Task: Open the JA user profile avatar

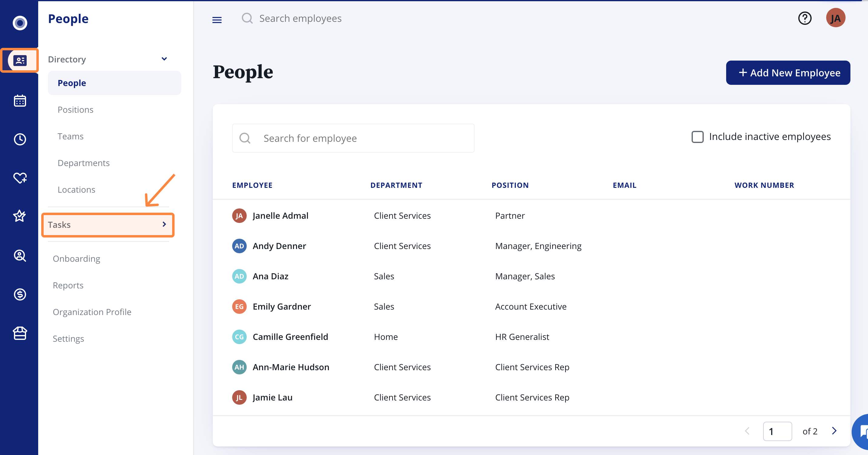Action: click(836, 18)
